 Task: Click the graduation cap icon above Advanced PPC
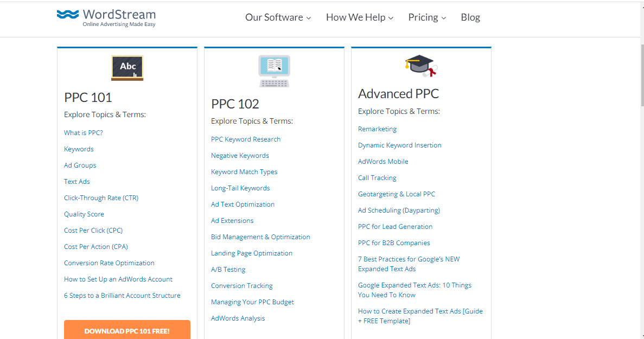(x=421, y=66)
